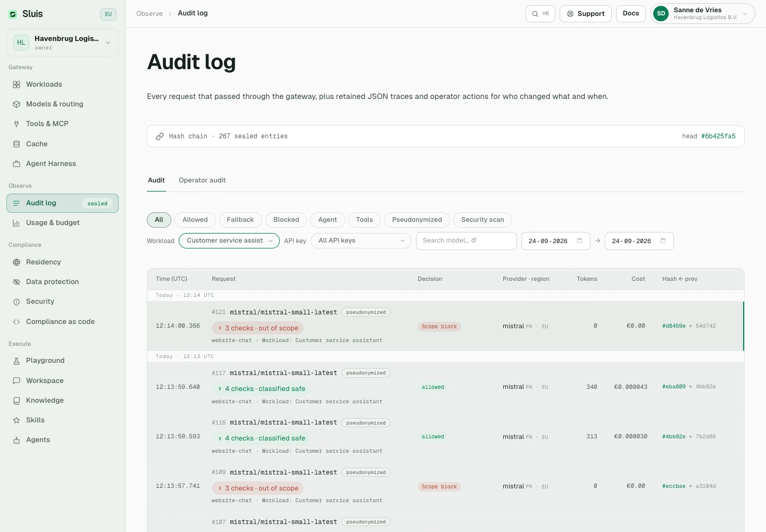
Task: Click the hash chain link icon
Action: [160, 137]
